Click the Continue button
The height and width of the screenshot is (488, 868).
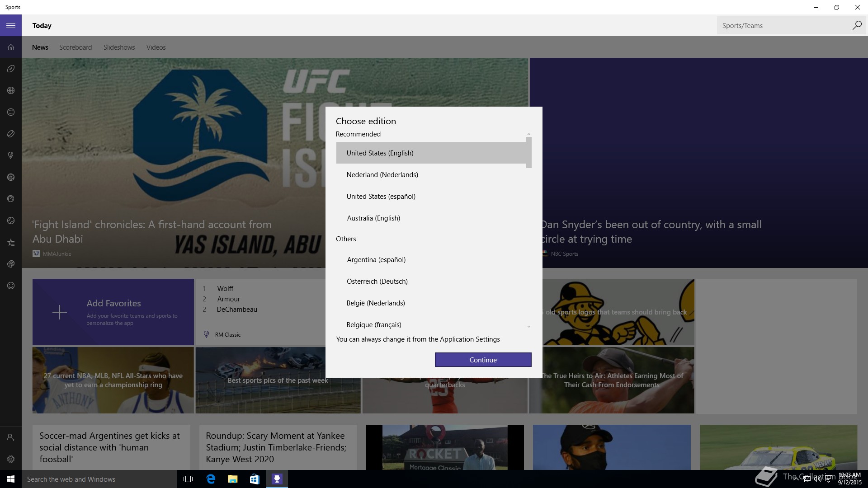pos(483,360)
